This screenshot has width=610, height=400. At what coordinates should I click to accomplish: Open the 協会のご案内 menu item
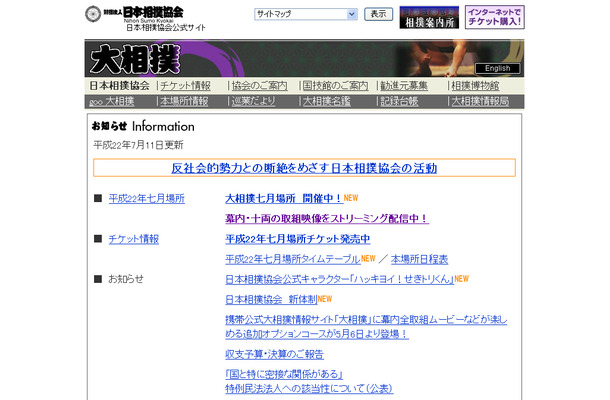tap(259, 86)
